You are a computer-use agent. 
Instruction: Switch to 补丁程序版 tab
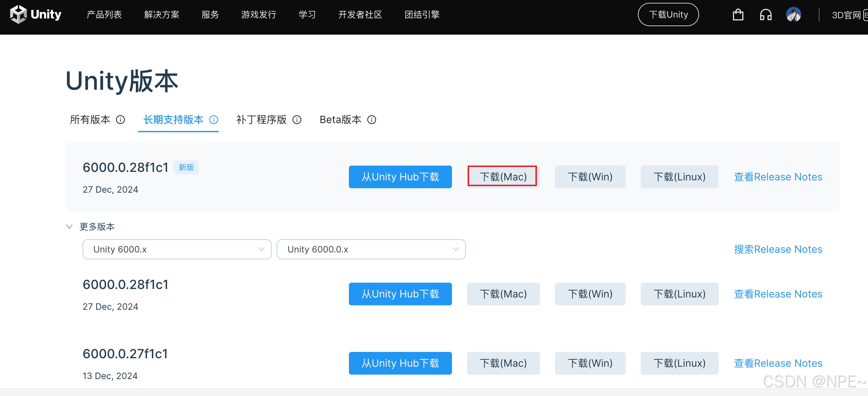coord(262,120)
